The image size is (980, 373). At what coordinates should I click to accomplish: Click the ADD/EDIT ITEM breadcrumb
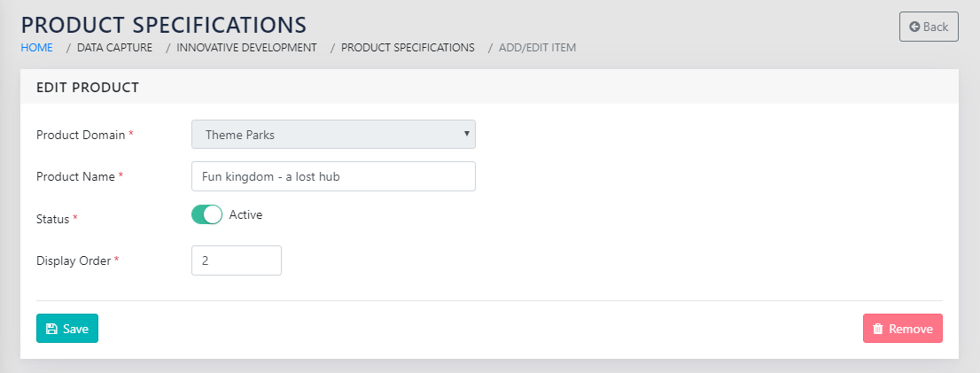[x=537, y=48]
